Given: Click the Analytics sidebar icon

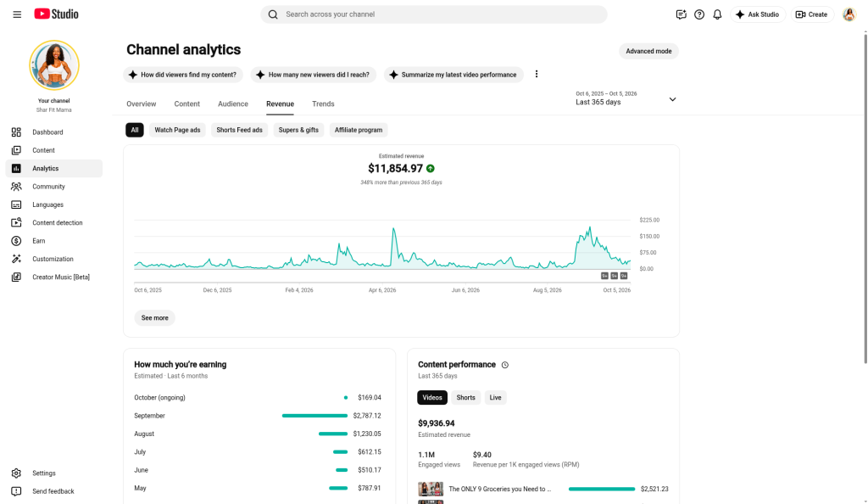Looking at the screenshot, I should 16,168.
